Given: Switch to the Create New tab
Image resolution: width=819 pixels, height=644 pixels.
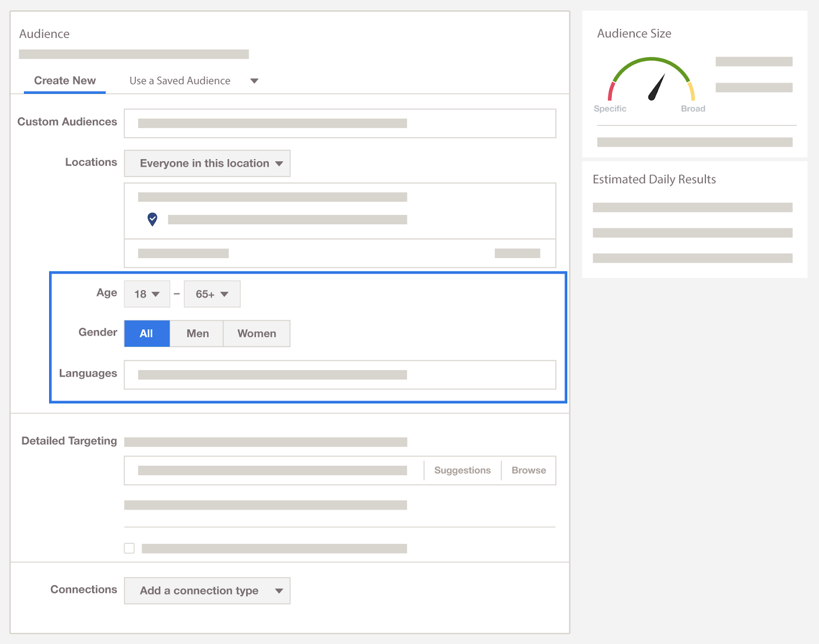Looking at the screenshot, I should click(x=65, y=81).
